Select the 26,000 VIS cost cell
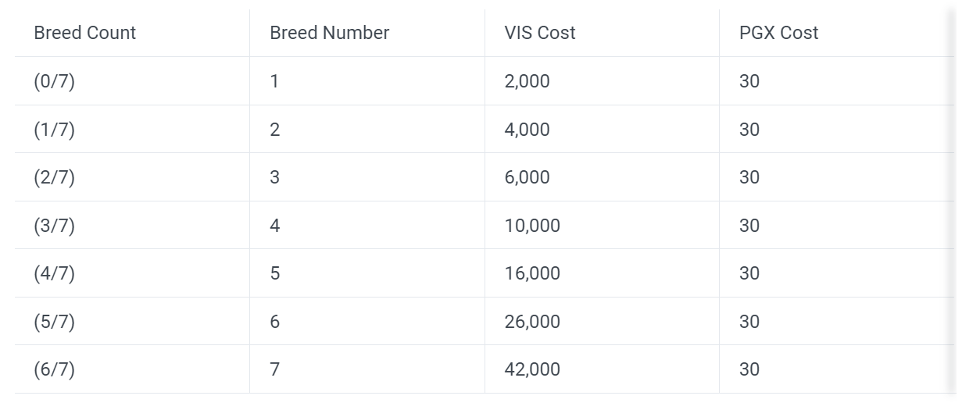The image size is (980, 417). [532, 322]
